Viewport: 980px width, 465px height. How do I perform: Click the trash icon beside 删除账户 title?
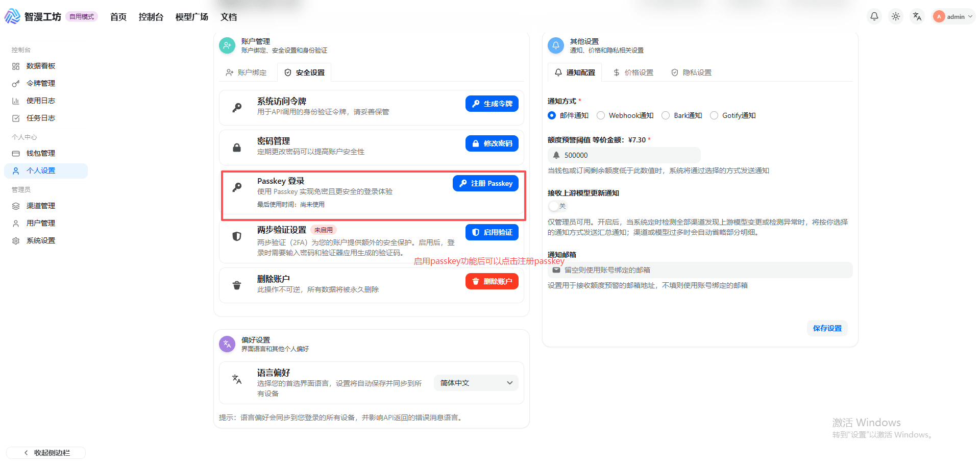(x=237, y=285)
